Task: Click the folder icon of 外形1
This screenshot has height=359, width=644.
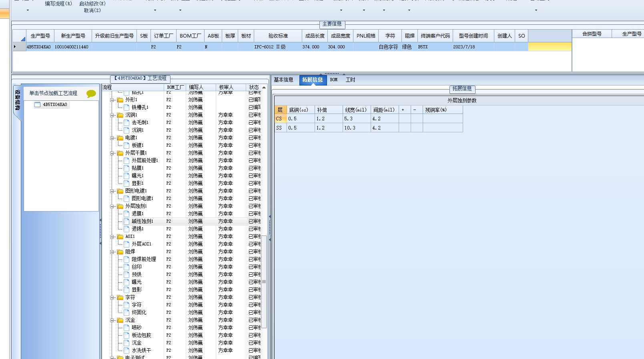Action: coord(120,100)
